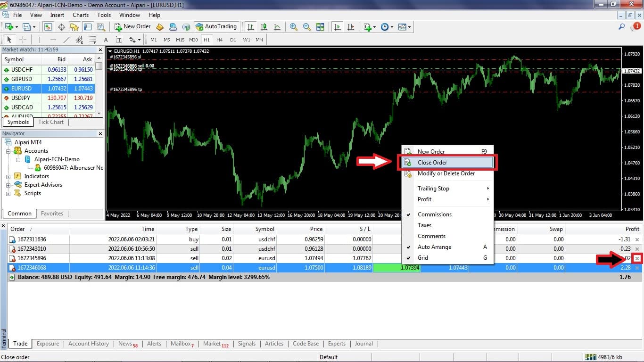The width and height of the screenshot is (644, 362).
Task: Click the Zoom Out magnifier icon
Action: coord(307,27)
